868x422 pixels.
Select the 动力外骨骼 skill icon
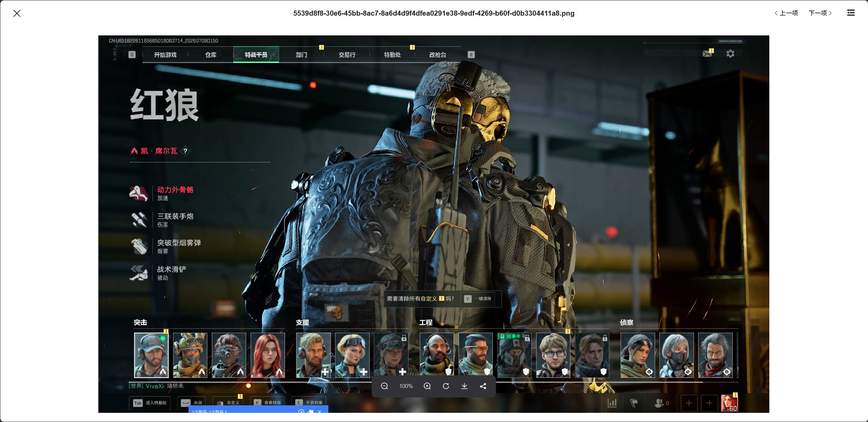138,193
